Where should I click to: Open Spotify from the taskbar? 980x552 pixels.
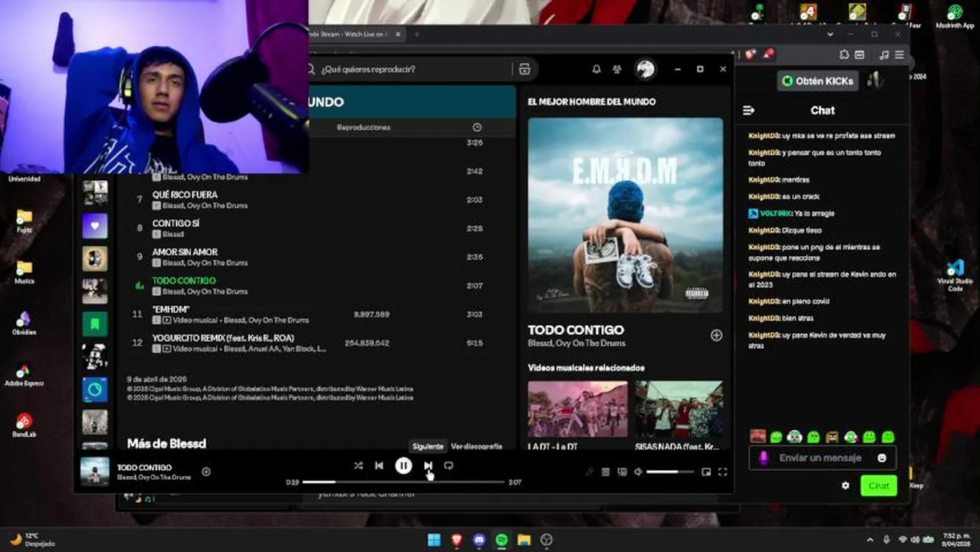pos(502,540)
